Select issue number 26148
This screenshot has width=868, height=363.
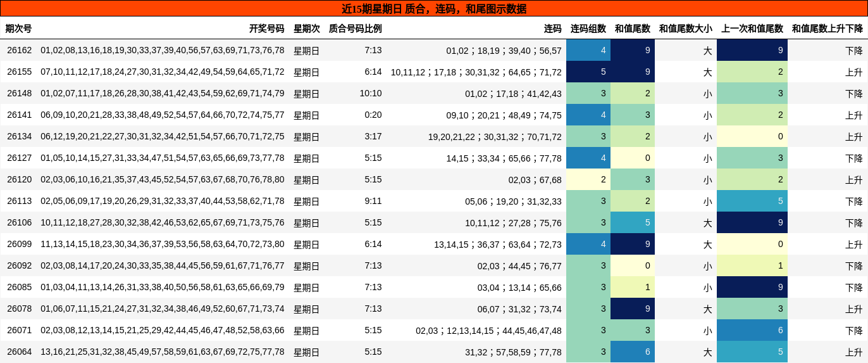point(19,93)
